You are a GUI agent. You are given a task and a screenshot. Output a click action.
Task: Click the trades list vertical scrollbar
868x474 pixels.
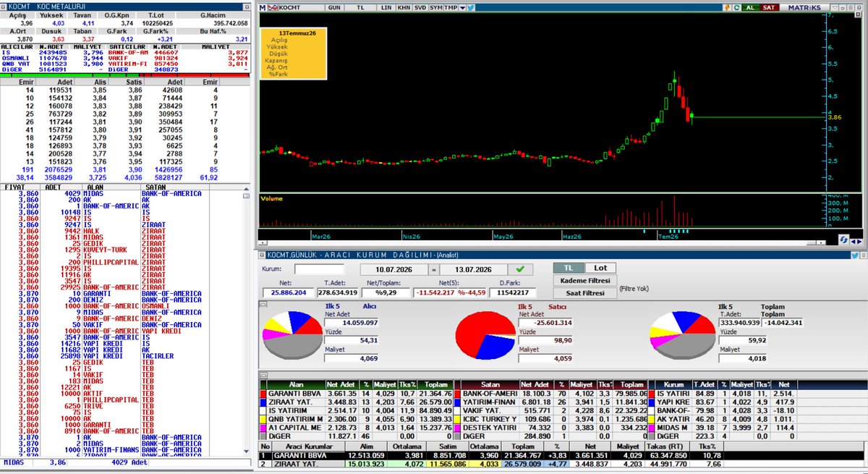click(246, 323)
